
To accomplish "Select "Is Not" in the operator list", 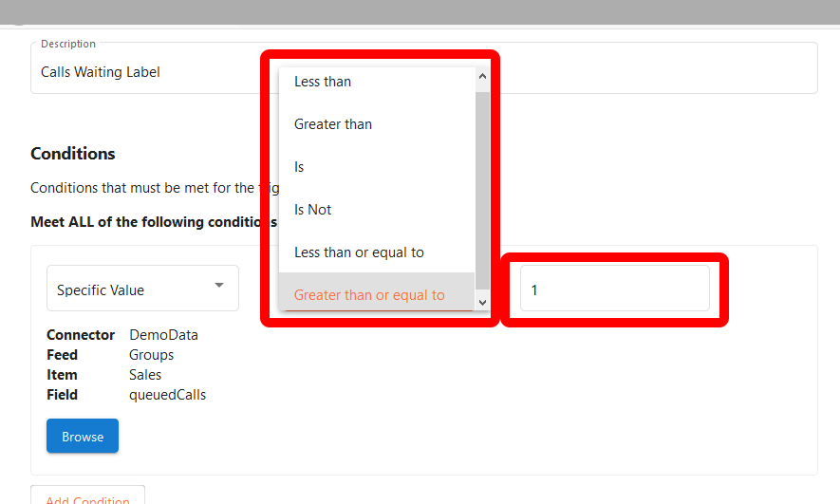I will tap(312, 210).
